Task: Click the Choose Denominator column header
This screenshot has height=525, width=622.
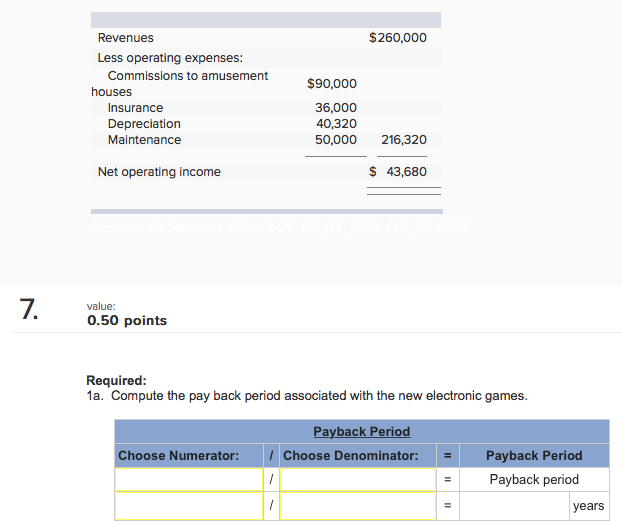Action: 351,456
